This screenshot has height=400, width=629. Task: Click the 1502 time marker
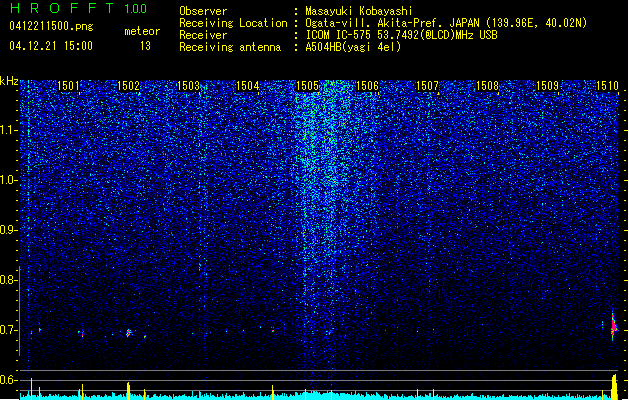(x=128, y=86)
